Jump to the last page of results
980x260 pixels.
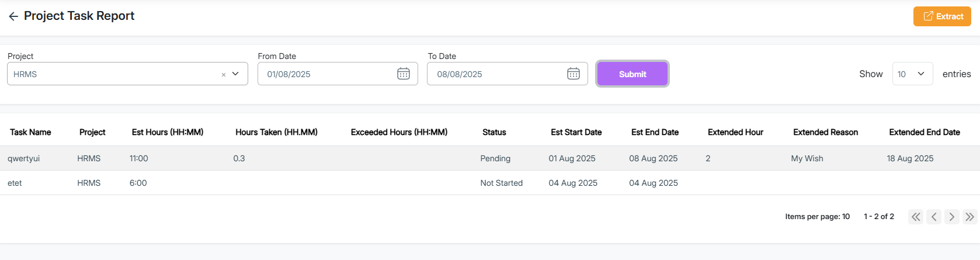pyautogui.click(x=969, y=217)
